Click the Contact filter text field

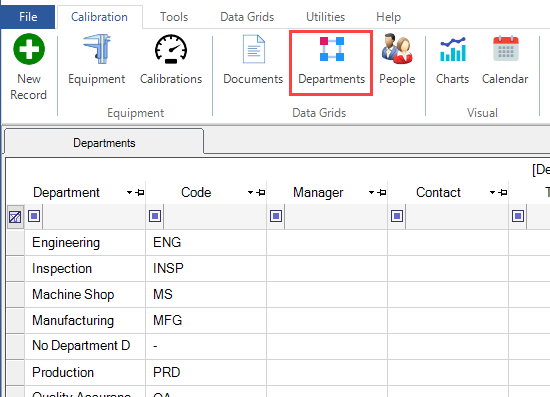click(457, 216)
